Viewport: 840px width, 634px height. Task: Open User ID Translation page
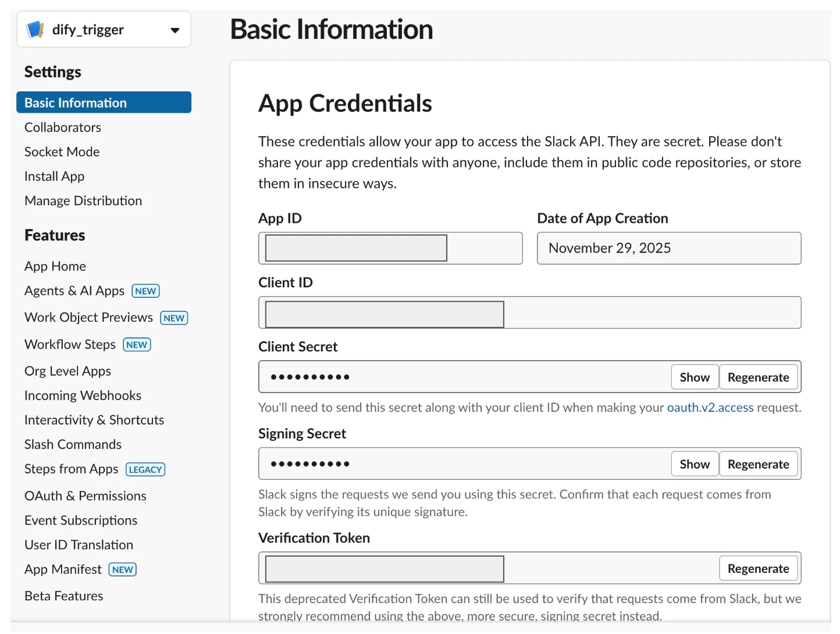[79, 545]
